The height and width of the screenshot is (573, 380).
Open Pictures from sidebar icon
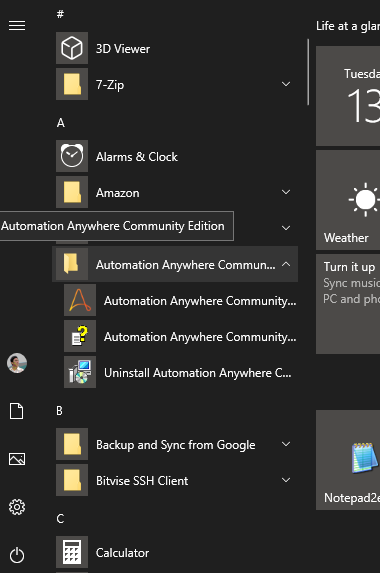[17, 459]
